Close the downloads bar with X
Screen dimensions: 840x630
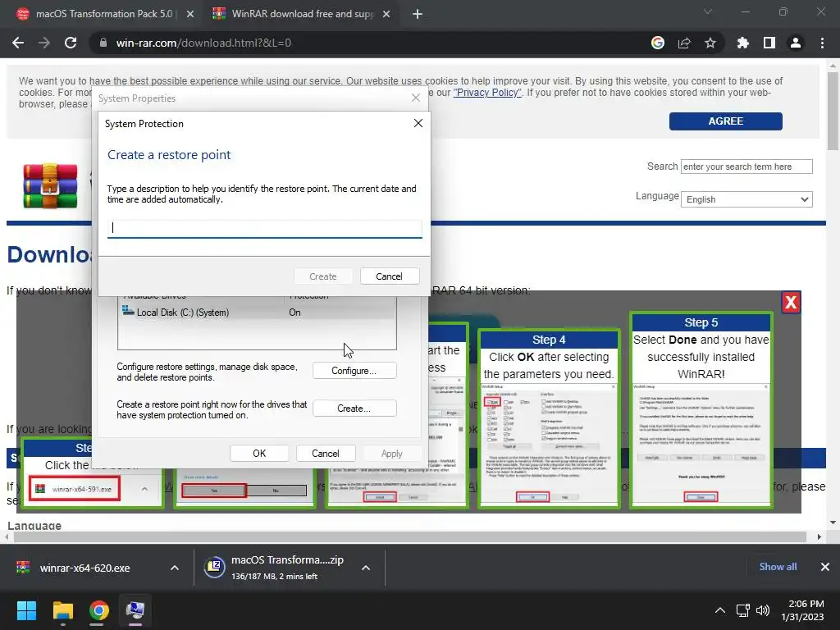[825, 567]
